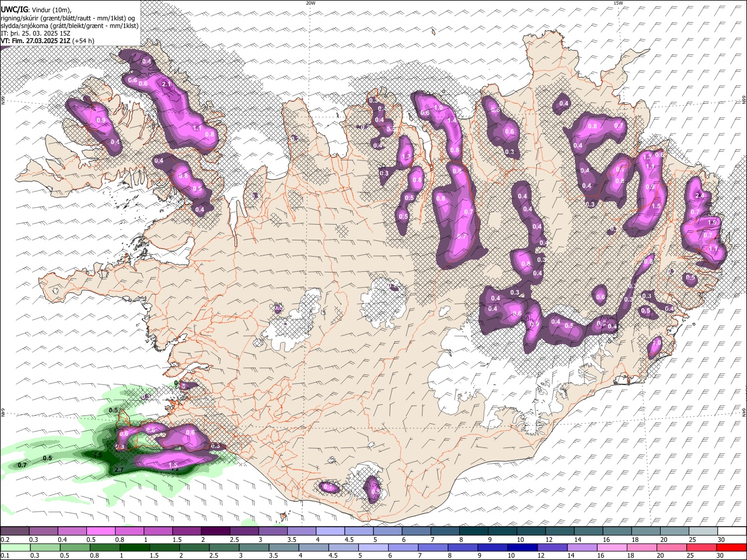Image resolution: width=747 pixels, height=560 pixels.
Task: Pick the snow scale swatch between 0.3 and 0.4
Action: tap(43, 531)
